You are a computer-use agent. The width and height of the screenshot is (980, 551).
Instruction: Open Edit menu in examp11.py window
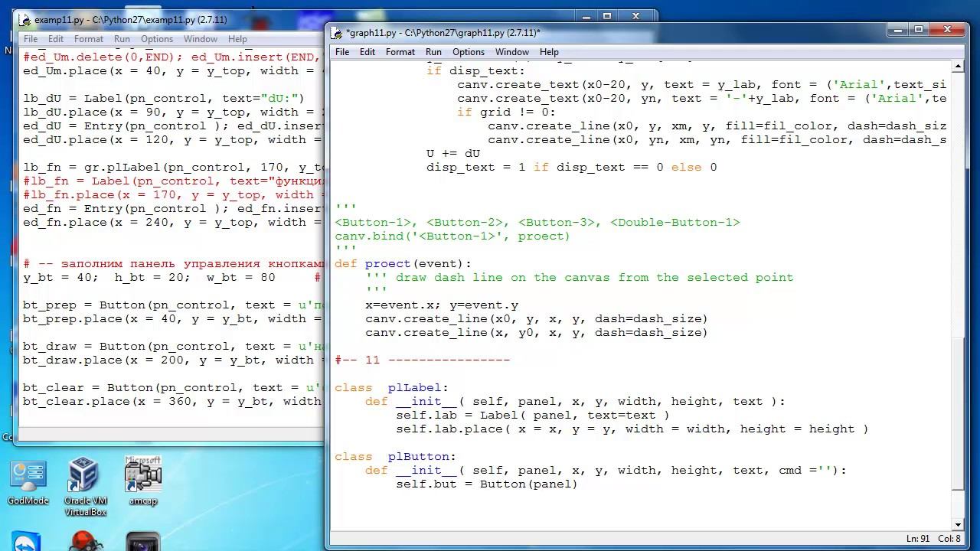[56, 39]
